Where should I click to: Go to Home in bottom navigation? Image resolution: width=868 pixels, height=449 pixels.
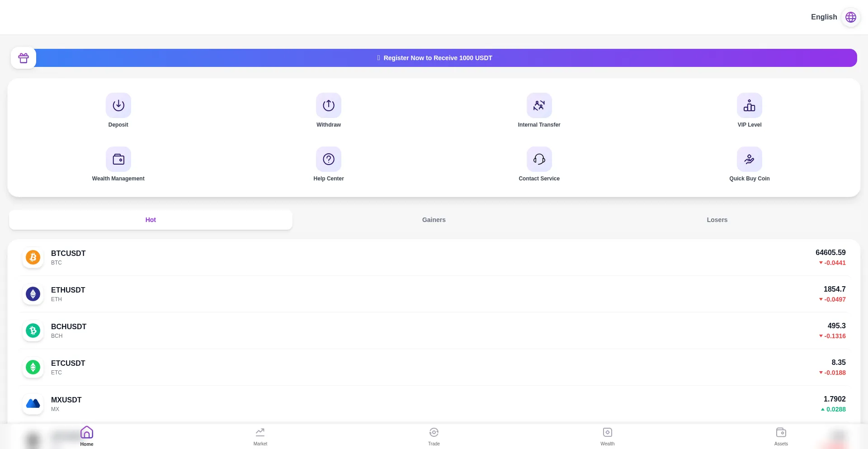[x=87, y=436]
